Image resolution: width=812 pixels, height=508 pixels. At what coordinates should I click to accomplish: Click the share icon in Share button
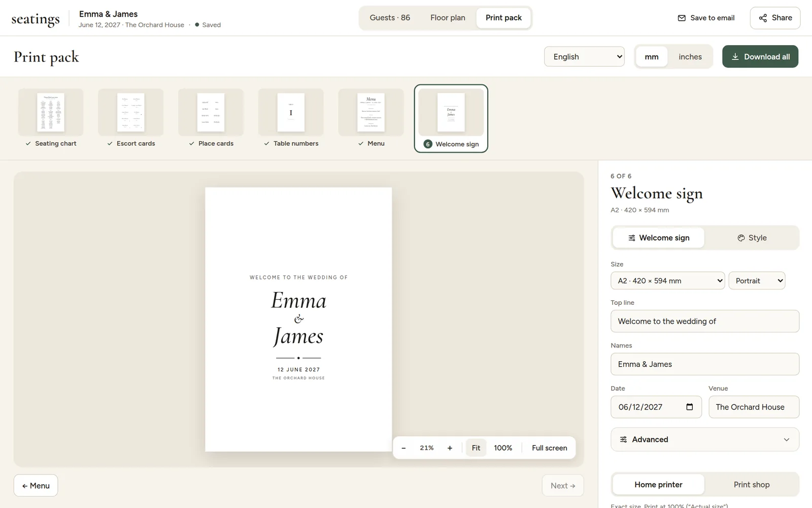[763, 18]
